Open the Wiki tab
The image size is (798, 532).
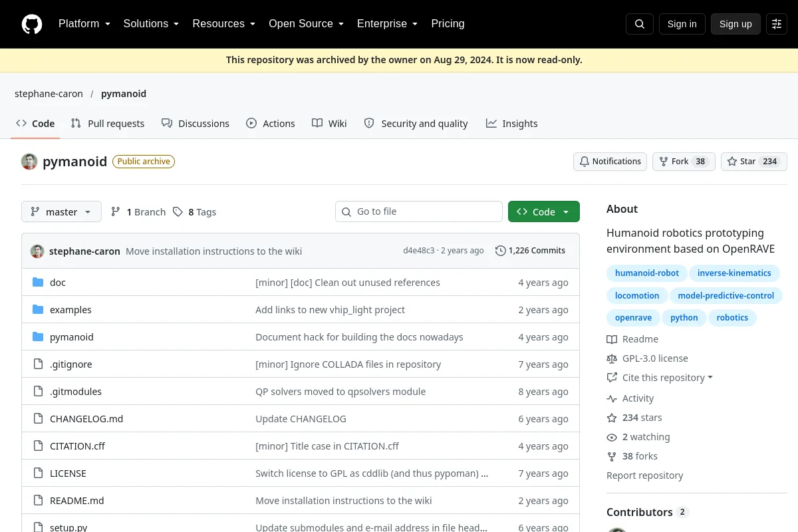coord(330,124)
